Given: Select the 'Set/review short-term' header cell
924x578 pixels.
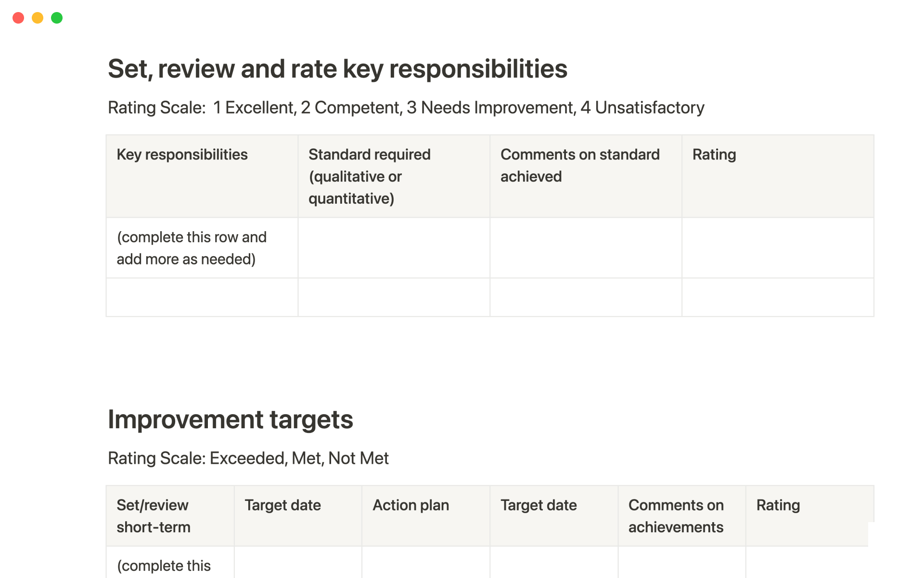Looking at the screenshot, I should (x=170, y=516).
